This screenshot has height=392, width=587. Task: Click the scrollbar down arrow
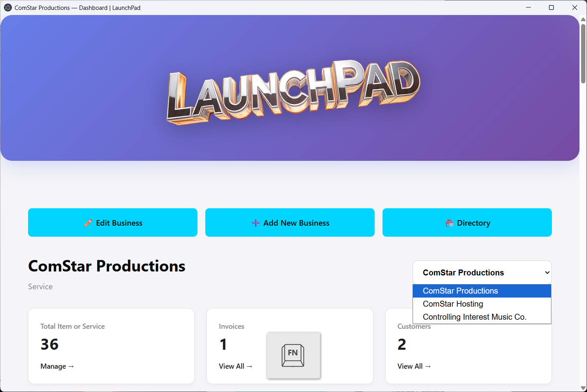coord(583,388)
